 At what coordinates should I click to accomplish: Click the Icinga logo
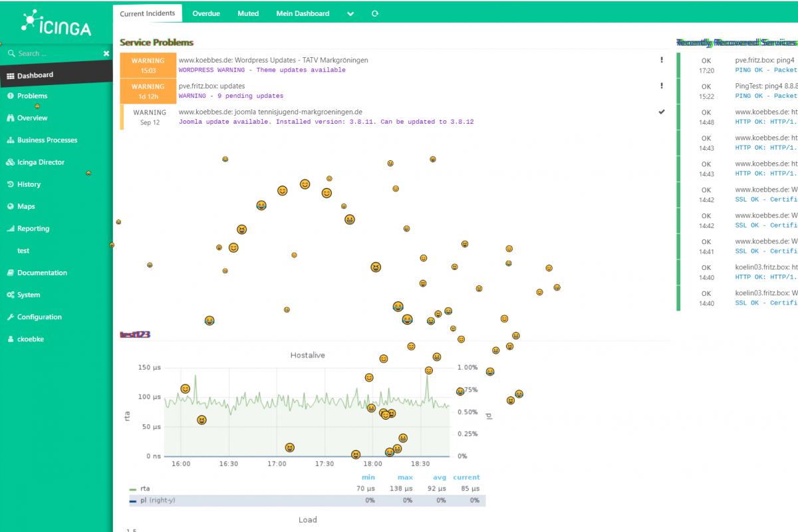click(56, 23)
